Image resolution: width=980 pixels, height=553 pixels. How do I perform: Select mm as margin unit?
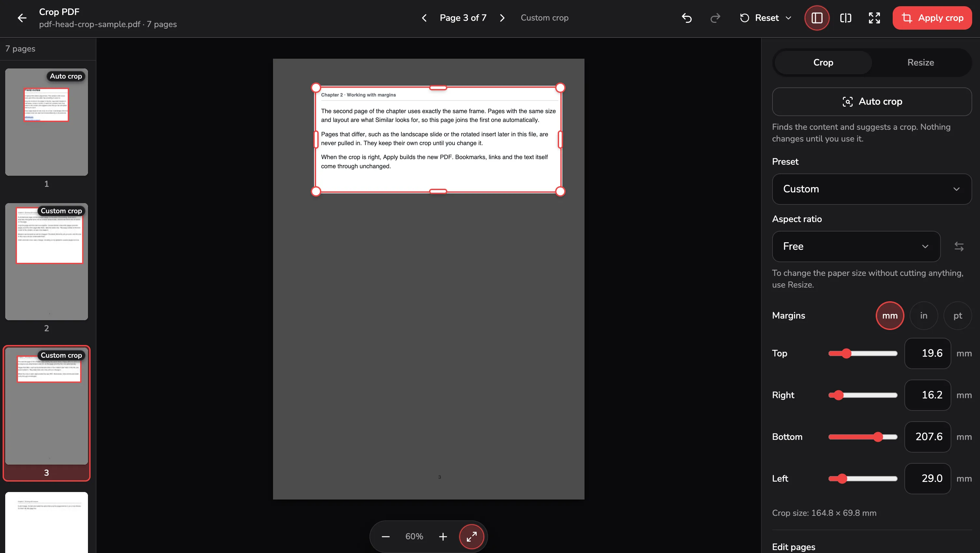tap(890, 316)
